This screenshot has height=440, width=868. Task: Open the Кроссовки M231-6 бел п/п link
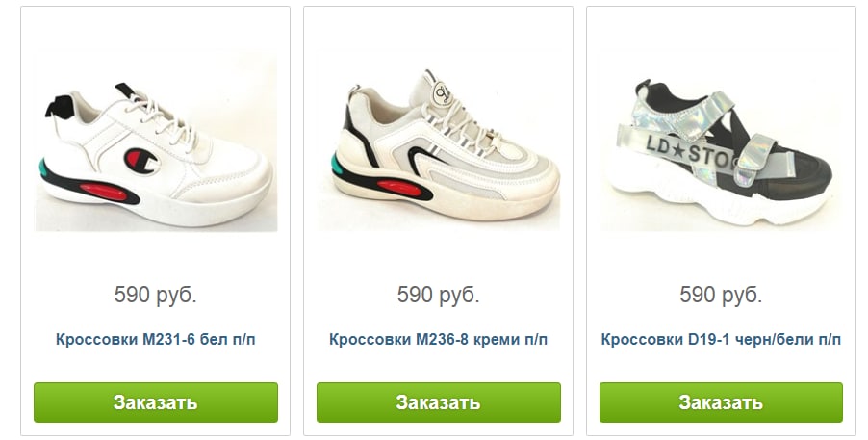(156, 339)
